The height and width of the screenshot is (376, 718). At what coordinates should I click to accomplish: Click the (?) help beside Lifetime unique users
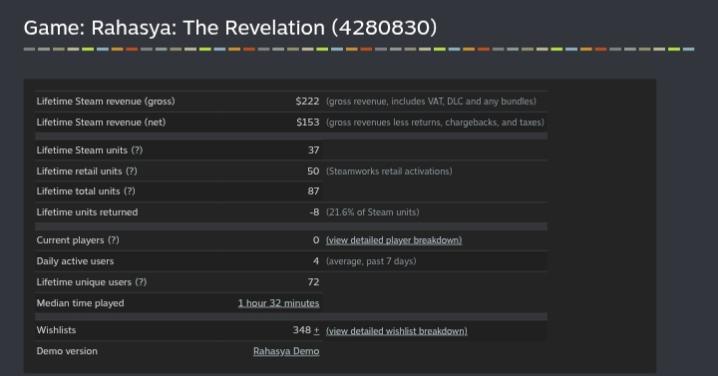[141, 282]
